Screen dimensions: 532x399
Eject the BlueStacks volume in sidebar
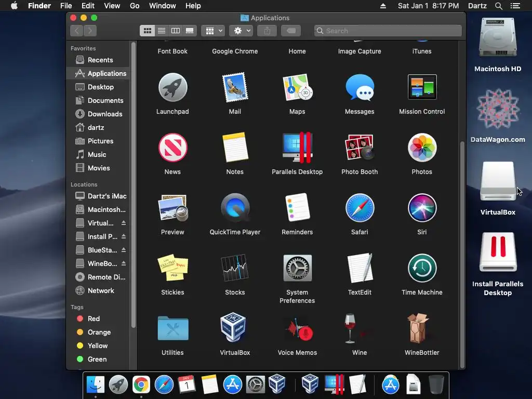pyautogui.click(x=124, y=250)
